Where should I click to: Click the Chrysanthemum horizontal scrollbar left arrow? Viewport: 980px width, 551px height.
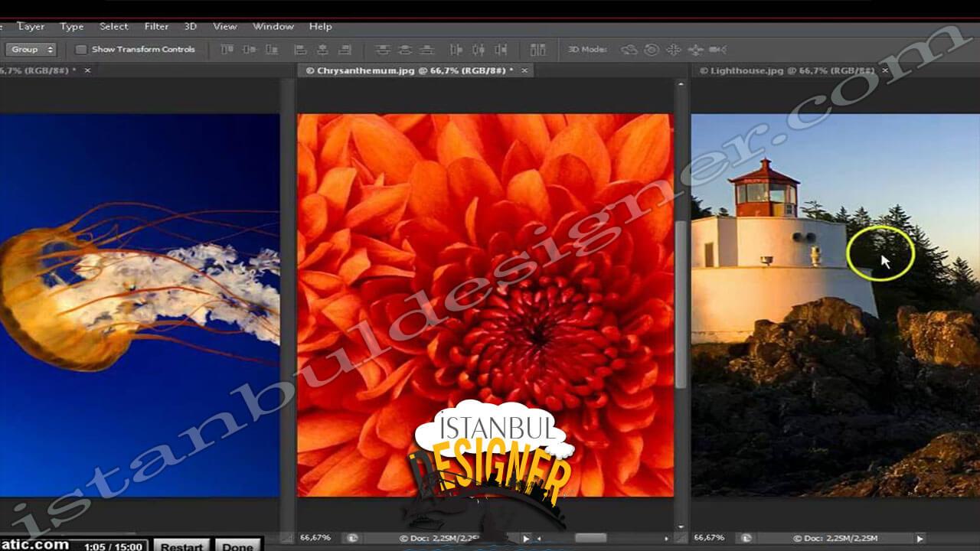click(x=538, y=539)
